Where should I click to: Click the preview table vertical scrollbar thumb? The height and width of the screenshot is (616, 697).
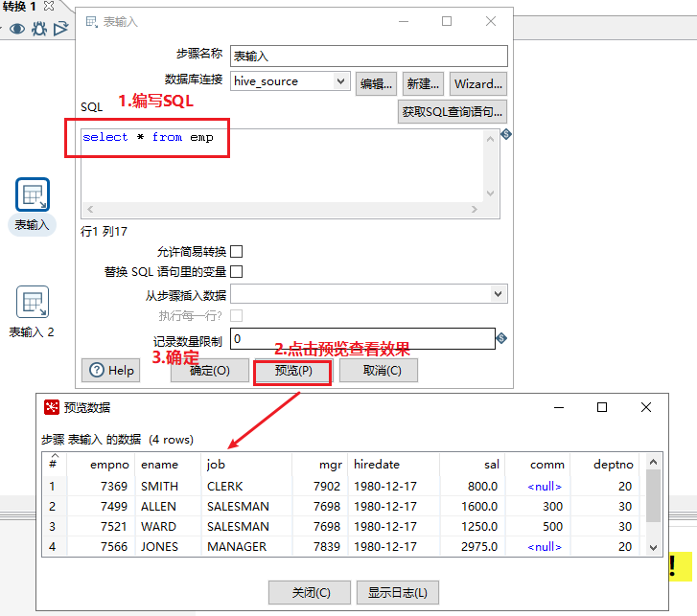[x=653, y=495]
